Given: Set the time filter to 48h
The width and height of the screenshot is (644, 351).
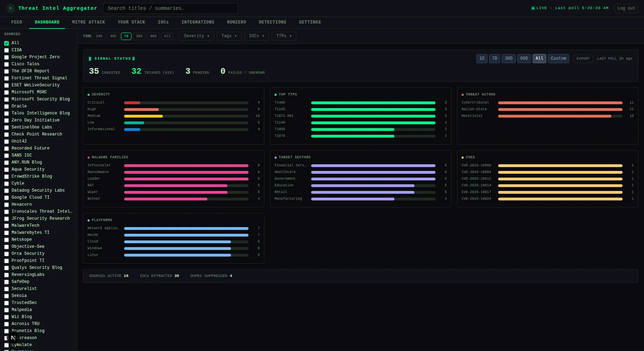Looking at the screenshot, I should click(113, 36).
